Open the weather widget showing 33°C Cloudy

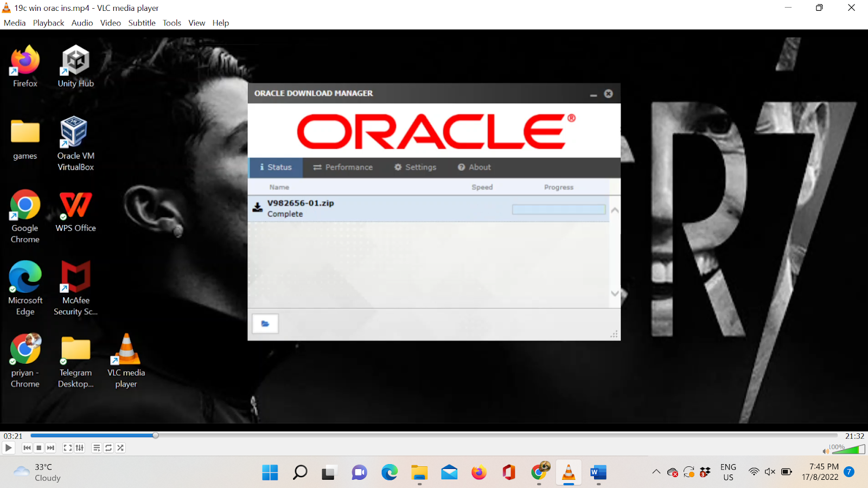click(x=37, y=472)
